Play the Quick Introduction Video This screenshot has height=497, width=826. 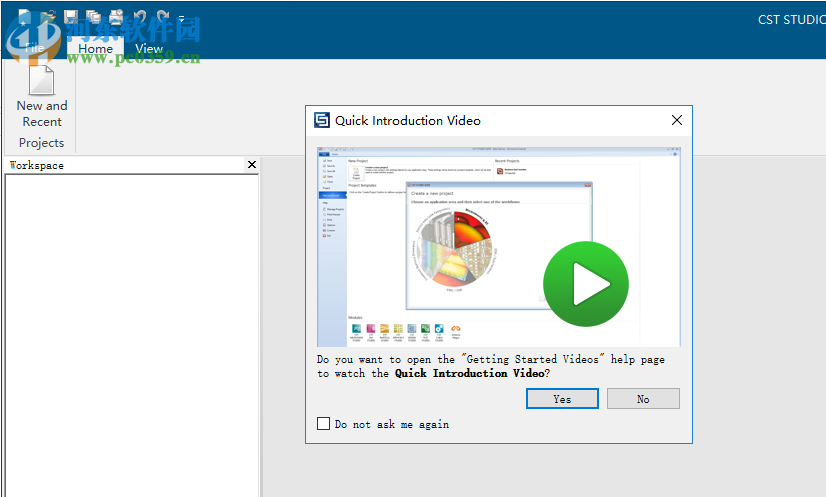(x=586, y=284)
